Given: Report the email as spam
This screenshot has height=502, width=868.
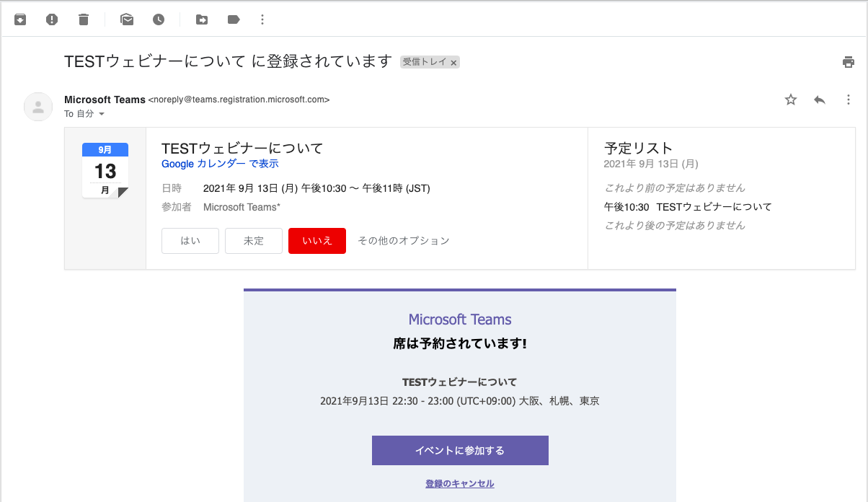Looking at the screenshot, I should [x=52, y=19].
